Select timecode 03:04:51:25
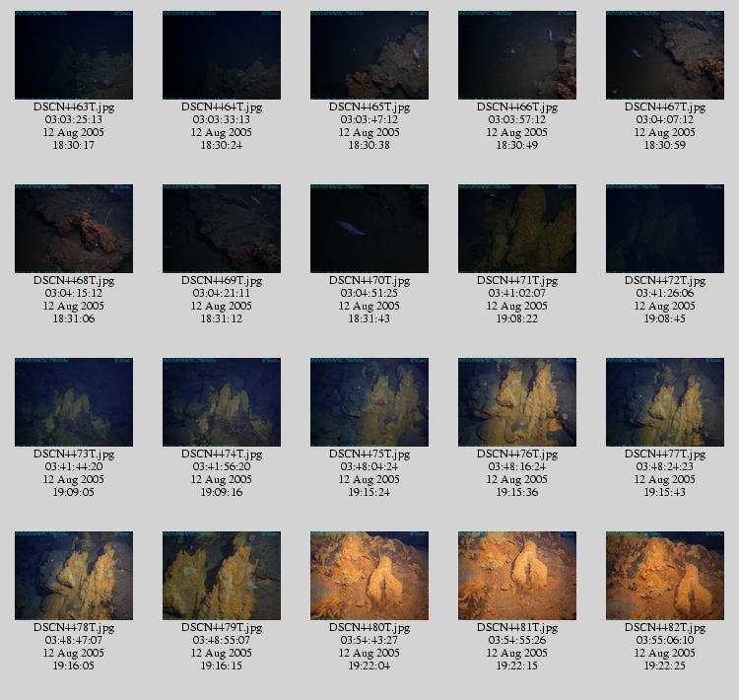 369,293
